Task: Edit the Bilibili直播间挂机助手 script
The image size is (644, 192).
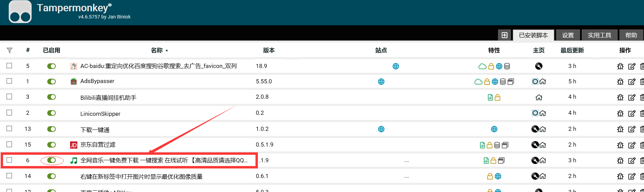Action: [632, 97]
